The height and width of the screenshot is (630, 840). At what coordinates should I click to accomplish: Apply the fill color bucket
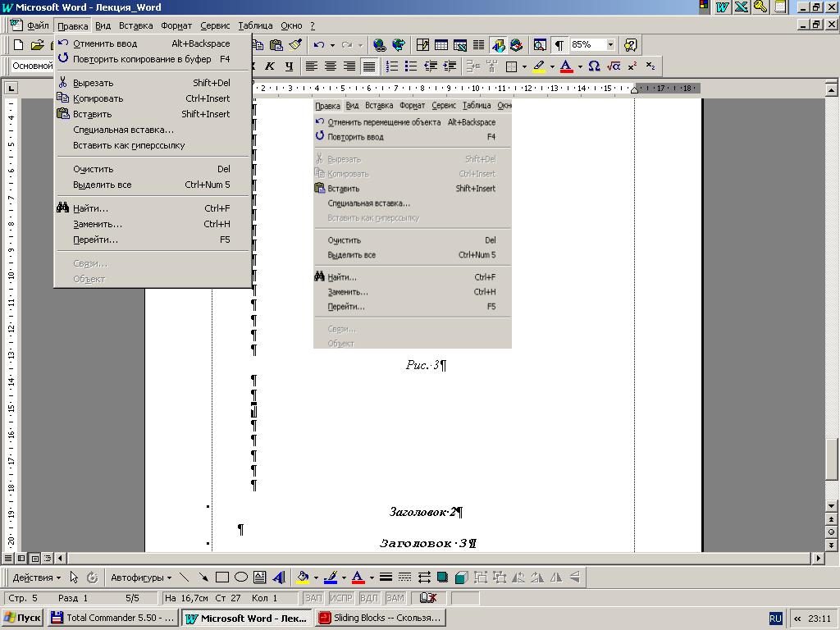point(303,577)
